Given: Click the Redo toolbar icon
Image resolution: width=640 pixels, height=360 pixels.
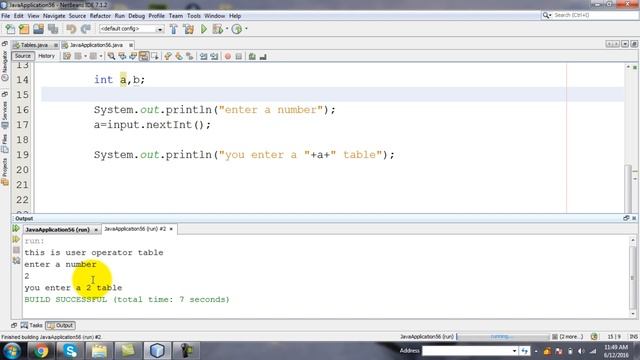Looking at the screenshot, I should point(85,29).
